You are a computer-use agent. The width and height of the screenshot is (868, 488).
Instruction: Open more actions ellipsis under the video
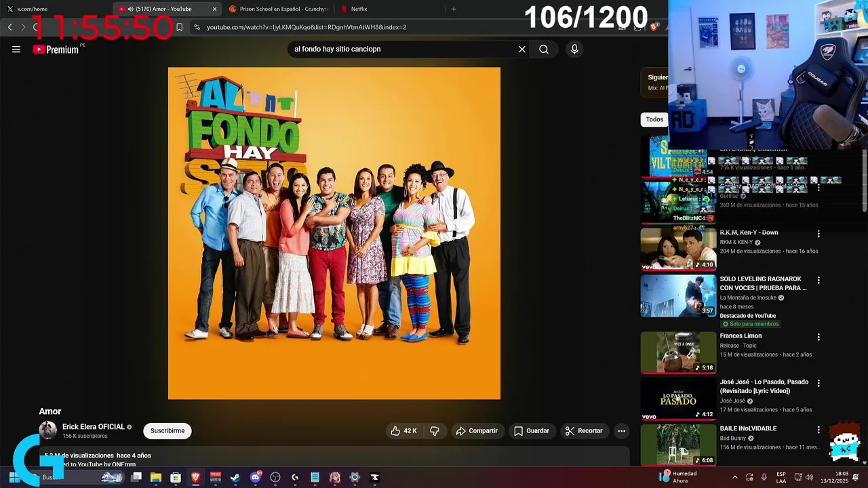click(621, 431)
